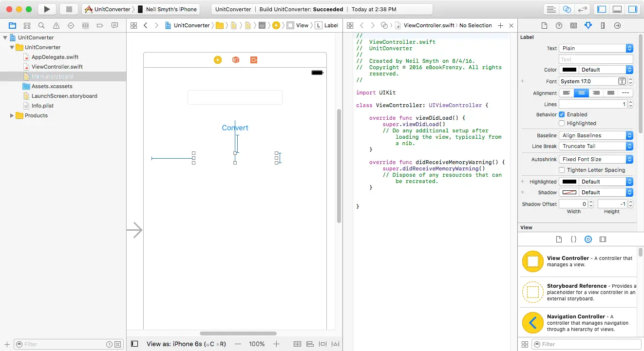This screenshot has width=644, height=351.
Task: Open the Text color swatch
Action: [x=569, y=70]
